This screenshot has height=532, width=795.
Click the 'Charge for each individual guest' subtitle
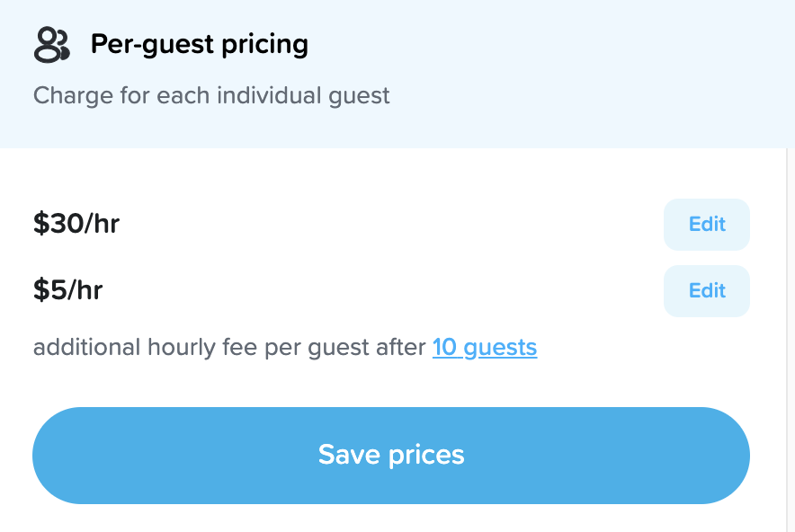pyautogui.click(x=211, y=95)
